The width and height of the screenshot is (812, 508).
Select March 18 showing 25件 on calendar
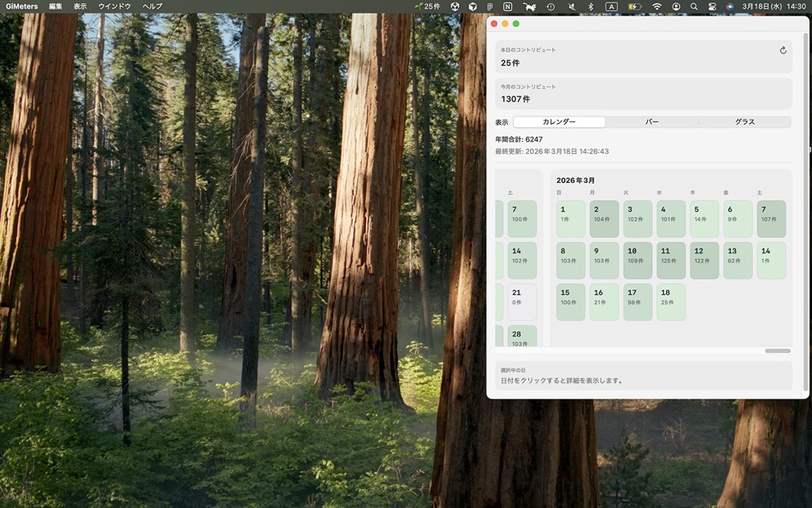[x=670, y=301]
